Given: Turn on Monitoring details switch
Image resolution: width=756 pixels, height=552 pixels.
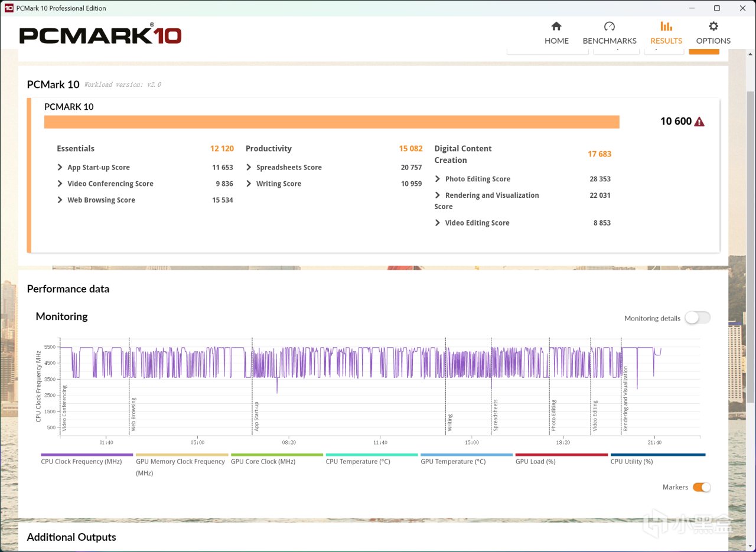Looking at the screenshot, I should click(x=698, y=318).
